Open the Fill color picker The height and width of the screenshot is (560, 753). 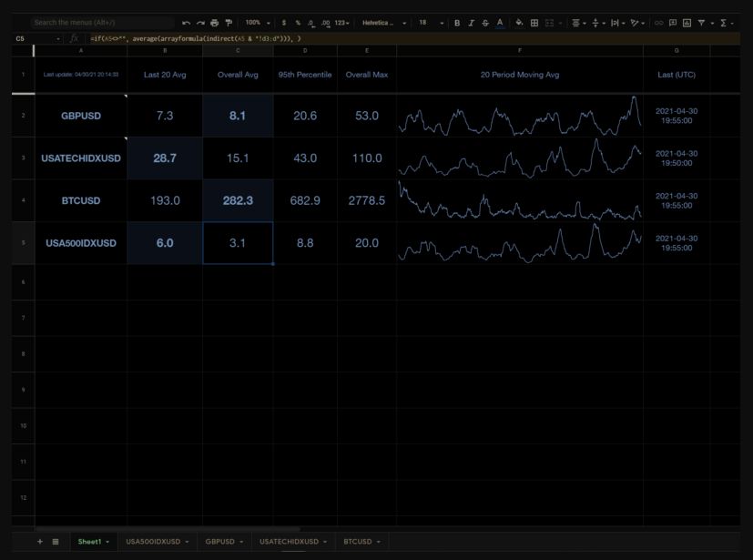(x=519, y=22)
